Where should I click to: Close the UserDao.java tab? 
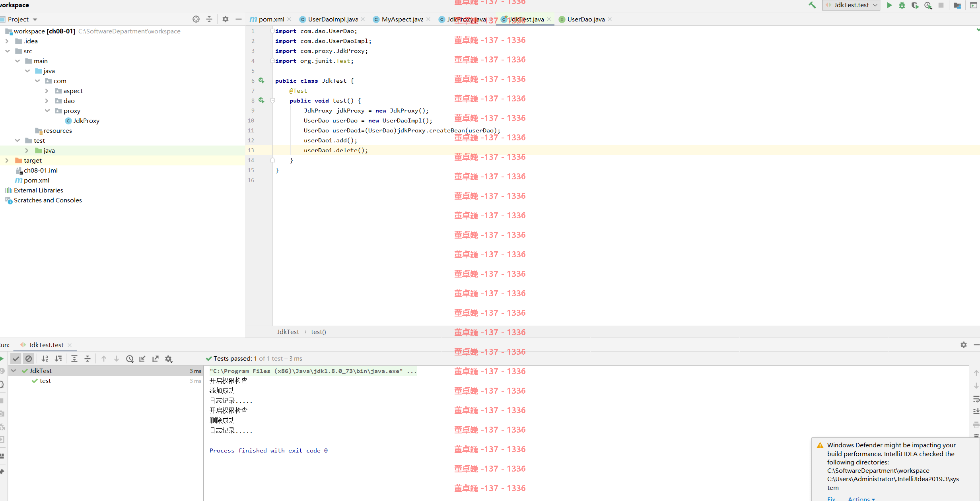click(x=610, y=19)
